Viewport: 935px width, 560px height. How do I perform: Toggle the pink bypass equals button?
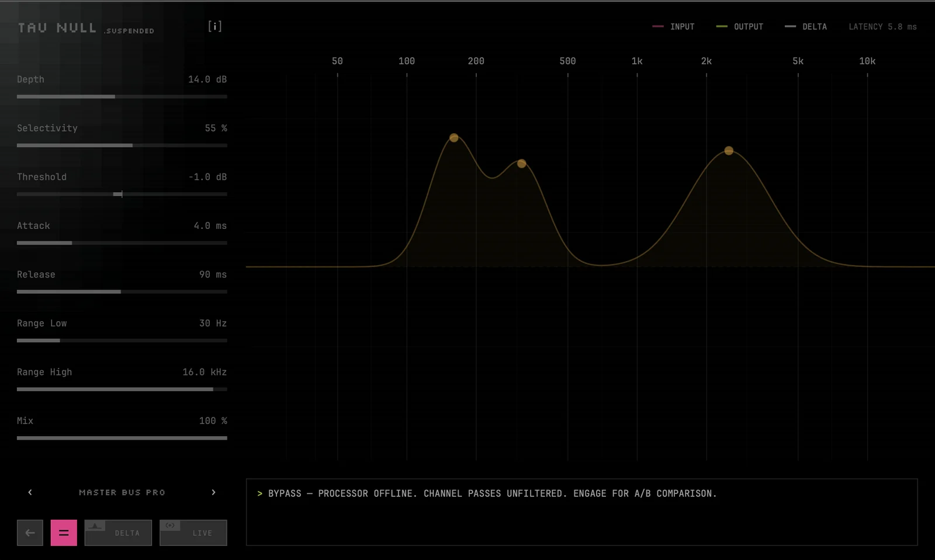pyautogui.click(x=64, y=533)
